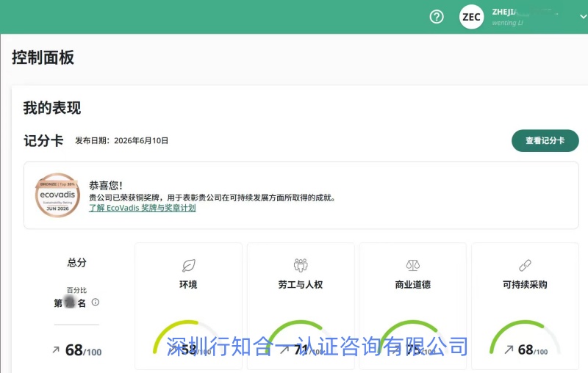The width and height of the screenshot is (588, 373).
Task: Select the 环境 score card title
Action: (x=188, y=285)
